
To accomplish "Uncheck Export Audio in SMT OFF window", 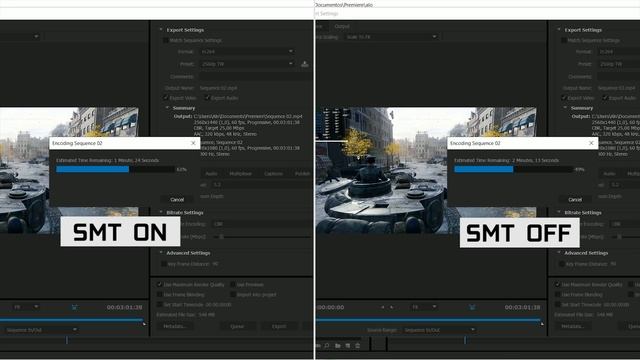I will pos(605,98).
